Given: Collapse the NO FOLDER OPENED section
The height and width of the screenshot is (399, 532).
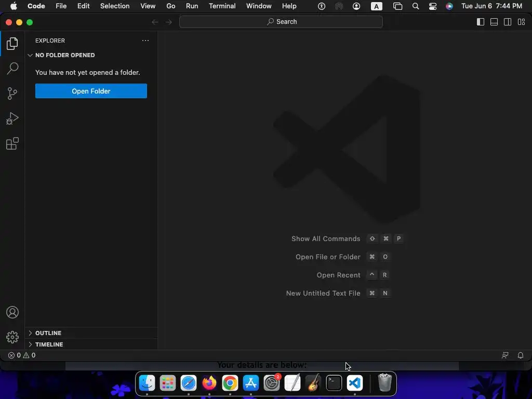Looking at the screenshot, I should click(91, 55).
